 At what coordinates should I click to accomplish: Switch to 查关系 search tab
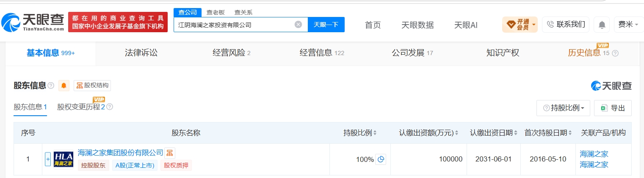[x=243, y=12]
